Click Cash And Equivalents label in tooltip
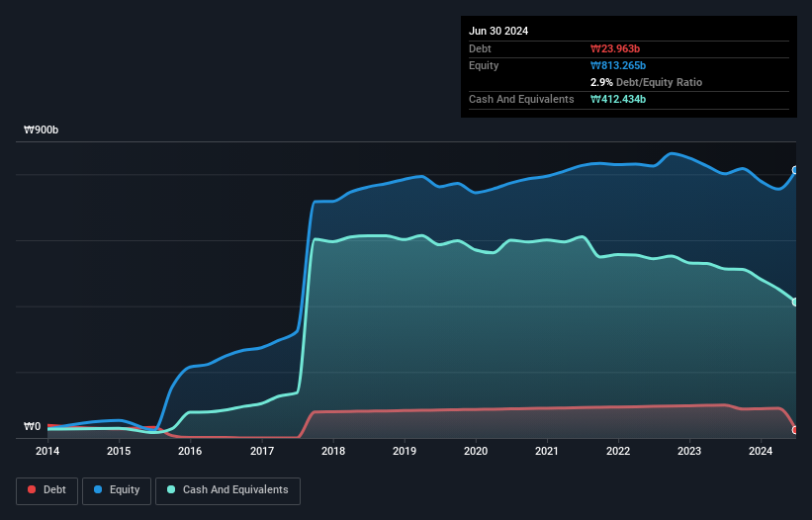Viewport: 812px width, 520px height. (x=521, y=99)
